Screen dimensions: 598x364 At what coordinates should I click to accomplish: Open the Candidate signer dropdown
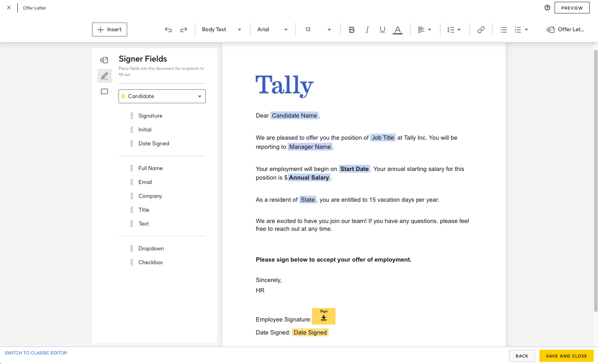162,96
